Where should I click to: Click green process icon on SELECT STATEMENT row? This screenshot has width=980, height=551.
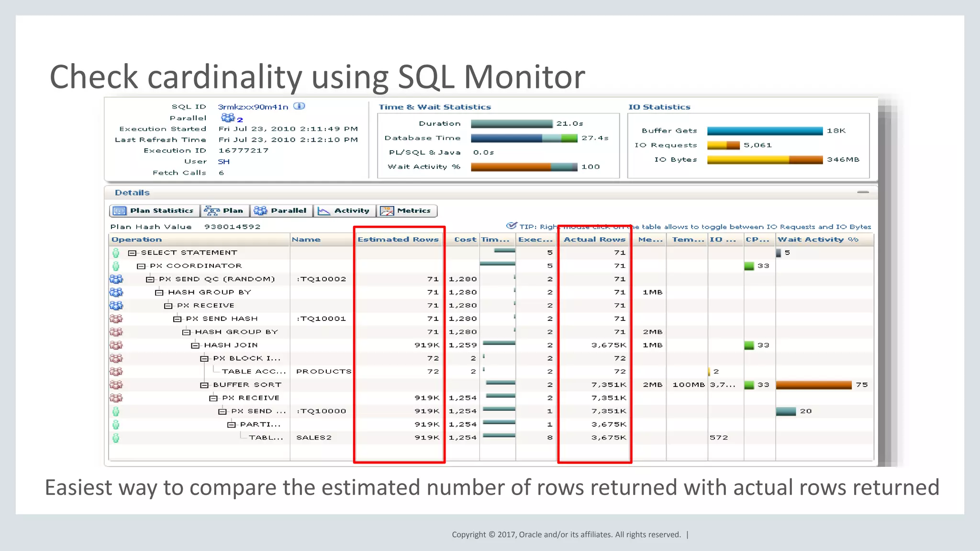point(116,253)
